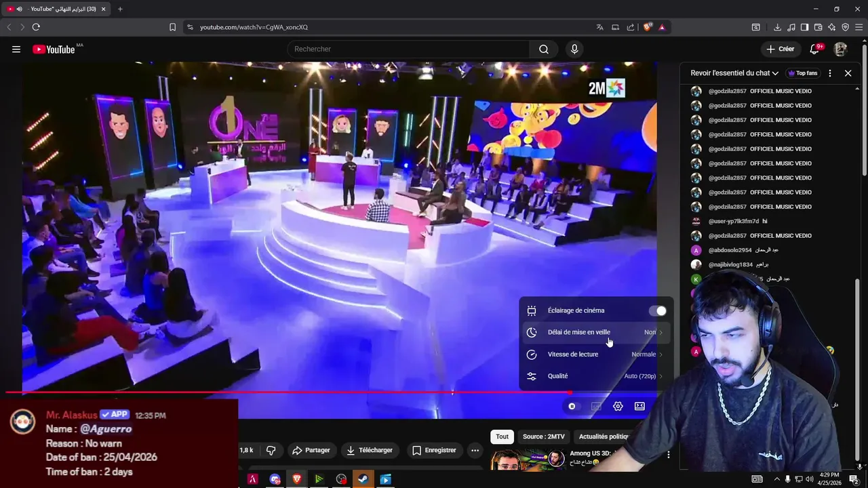
Task: Click the taskbar volume icon
Action: (808, 479)
